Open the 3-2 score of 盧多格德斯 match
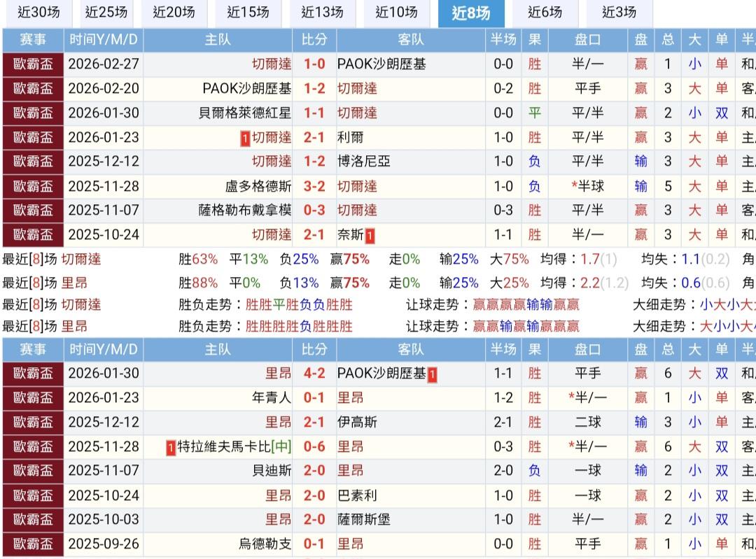The image size is (756, 559). coord(314,186)
